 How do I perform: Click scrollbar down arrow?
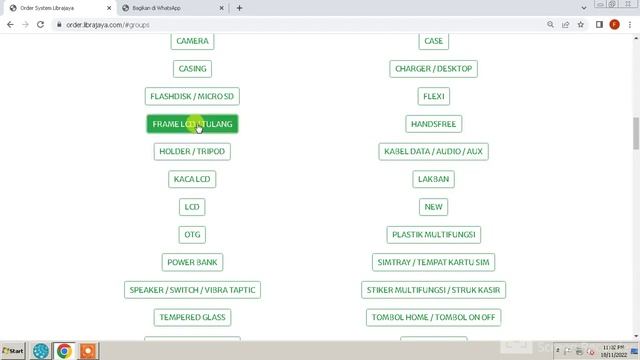(636, 336)
